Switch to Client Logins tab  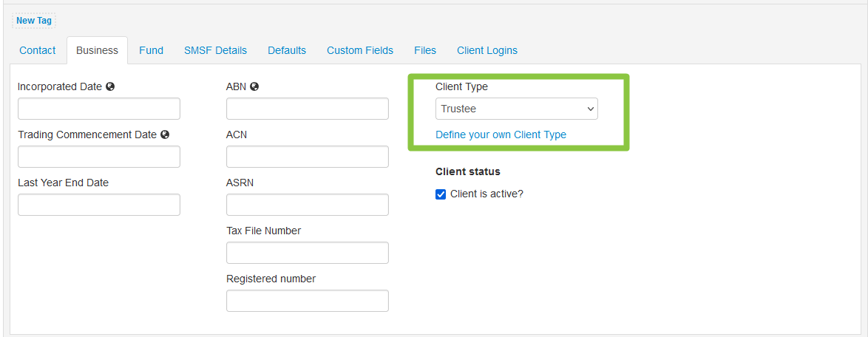click(487, 50)
